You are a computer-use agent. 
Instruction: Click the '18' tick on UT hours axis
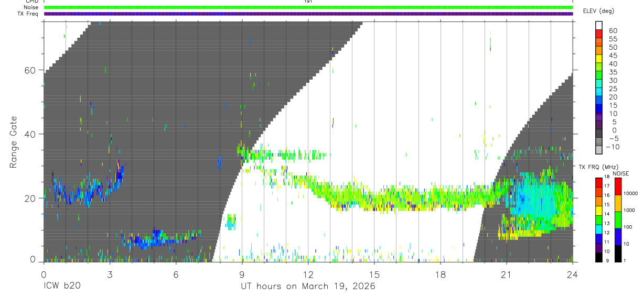coord(441,274)
